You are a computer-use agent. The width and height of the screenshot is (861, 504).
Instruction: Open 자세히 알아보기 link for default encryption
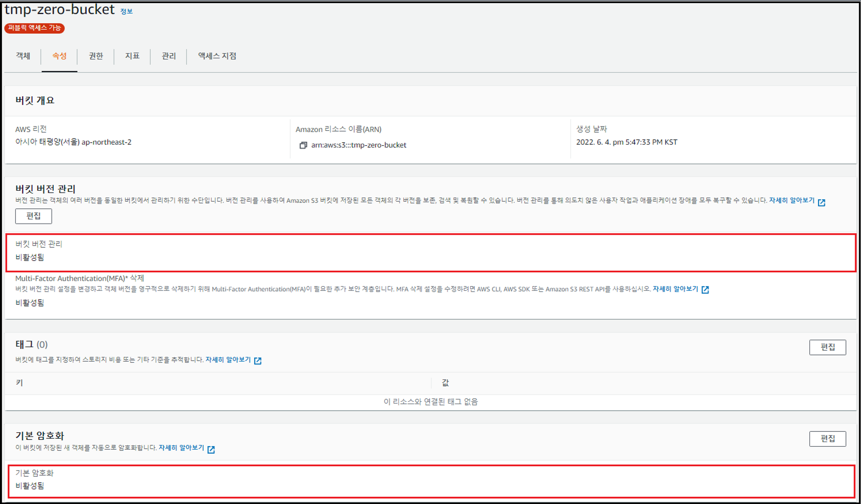(x=181, y=448)
